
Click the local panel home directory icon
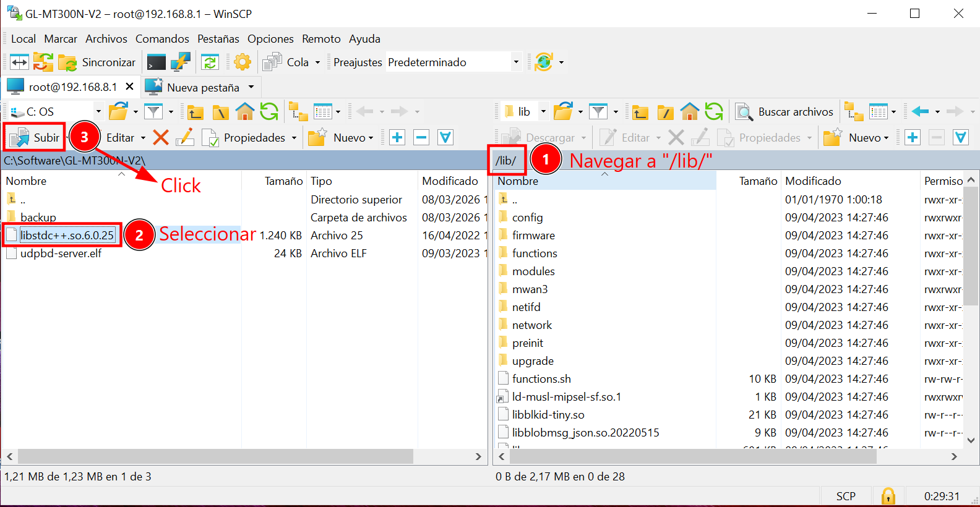(245, 112)
